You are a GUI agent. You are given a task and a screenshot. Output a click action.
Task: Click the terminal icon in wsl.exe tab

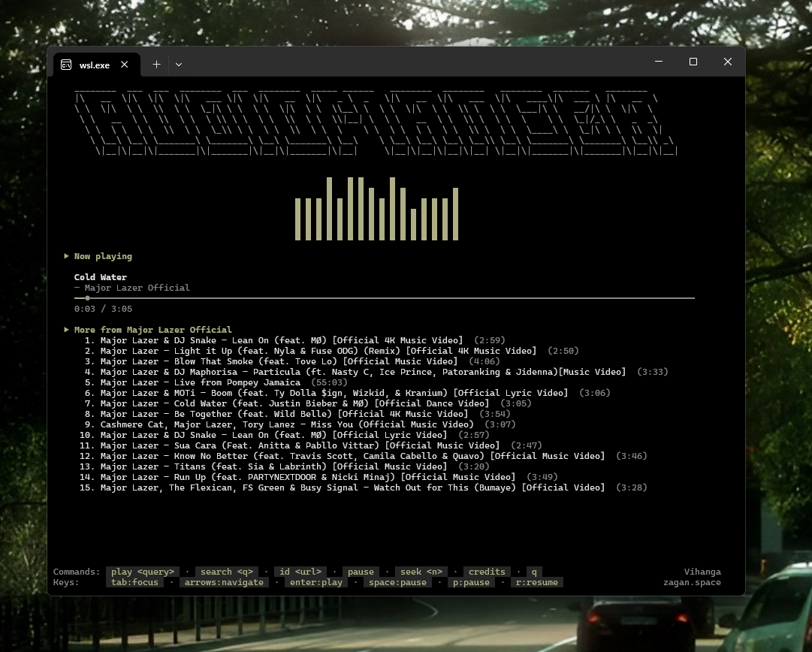click(x=66, y=65)
